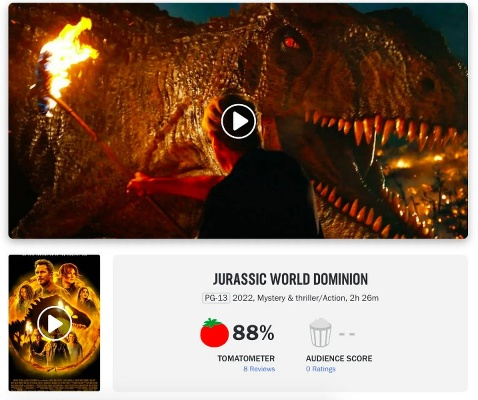The image size is (478, 400).
Task: Click the empty audience score dashes
Action: 347,334
